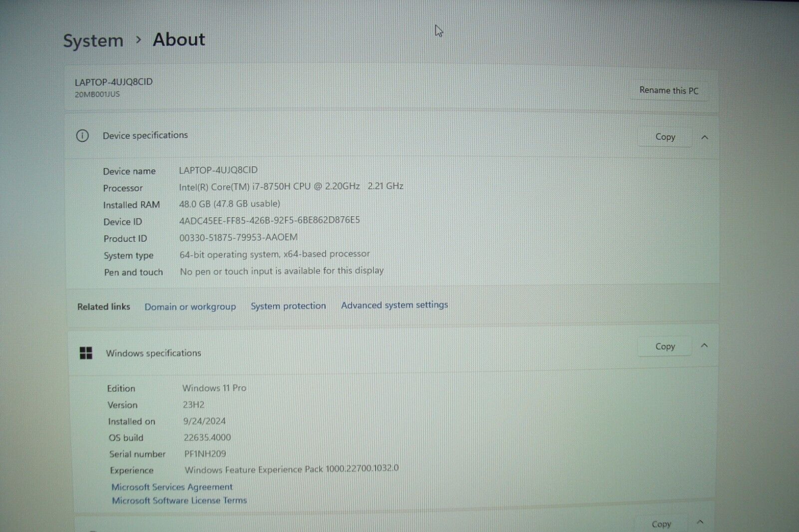This screenshot has height=532, width=799.
Task: Select the Device name value LAPTOP-4UJQ8CID
Action: (x=218, y=170)
